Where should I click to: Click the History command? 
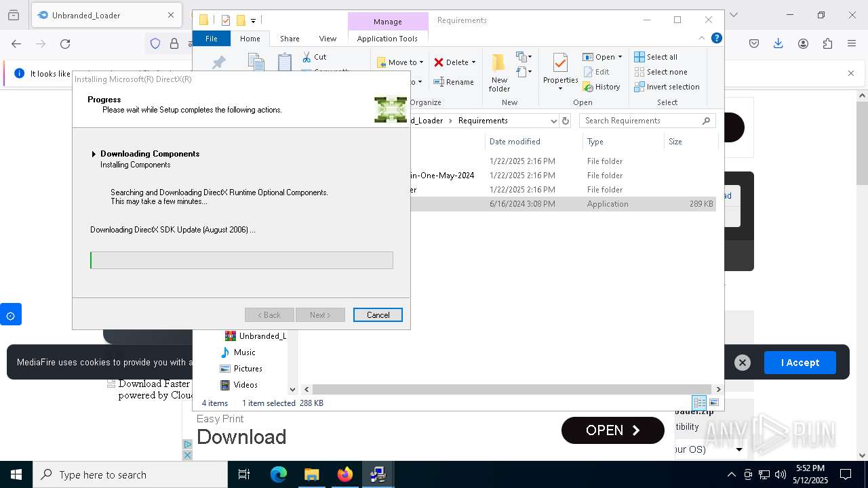[601, 87]
